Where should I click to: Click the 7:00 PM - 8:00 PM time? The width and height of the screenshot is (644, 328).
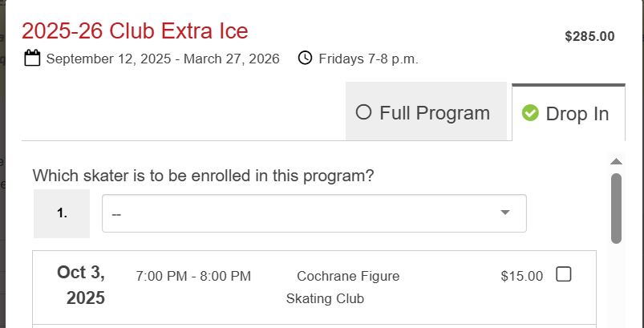click(x=193, y=276)
